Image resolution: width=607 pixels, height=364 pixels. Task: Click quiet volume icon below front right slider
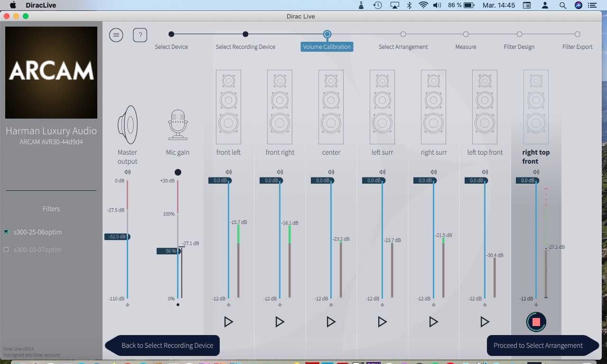click(x=280, y=305)
